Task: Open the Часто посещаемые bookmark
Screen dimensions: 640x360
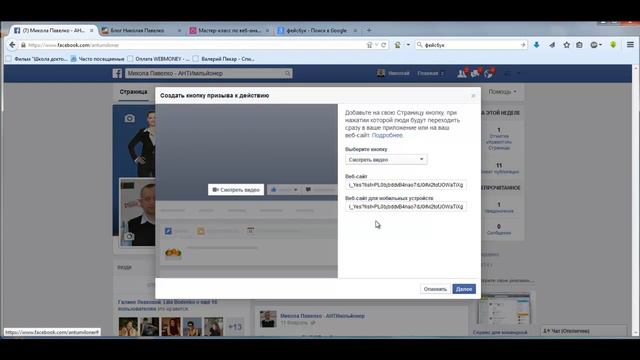Action: point(97,59)
